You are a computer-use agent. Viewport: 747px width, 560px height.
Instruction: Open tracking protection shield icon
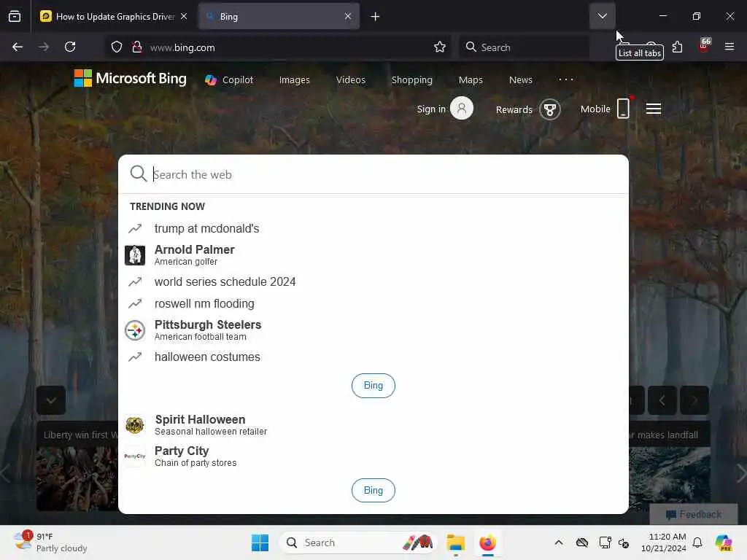[x=117, y=47]
